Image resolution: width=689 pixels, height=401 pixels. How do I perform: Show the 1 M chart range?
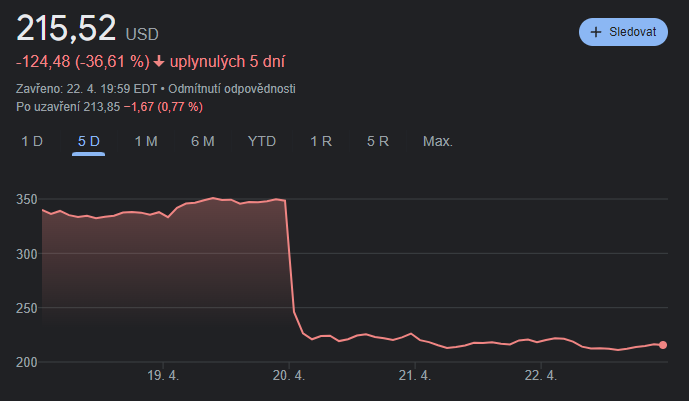pyautogui.click(x=146, y=141)
